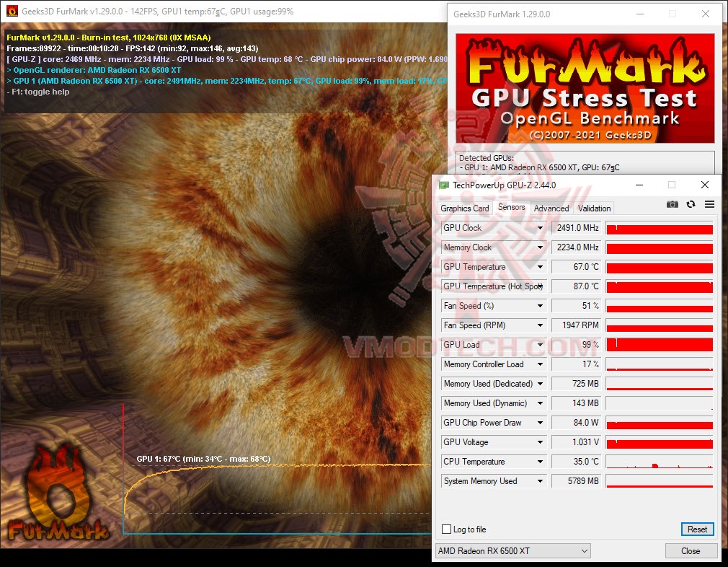This screenshot has height=567, width=728.
Task: Click the 5789 MB system memory value
Action: [x=576, y=481]
